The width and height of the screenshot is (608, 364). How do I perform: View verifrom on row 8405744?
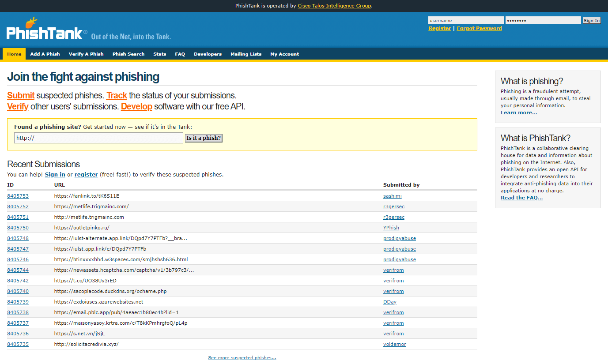[393, 270]
